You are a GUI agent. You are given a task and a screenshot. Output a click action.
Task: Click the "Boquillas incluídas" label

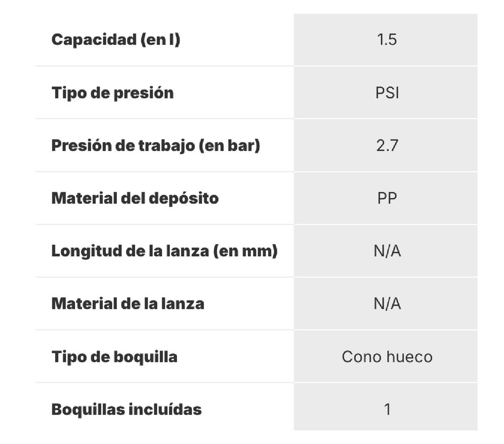[127, 409]
